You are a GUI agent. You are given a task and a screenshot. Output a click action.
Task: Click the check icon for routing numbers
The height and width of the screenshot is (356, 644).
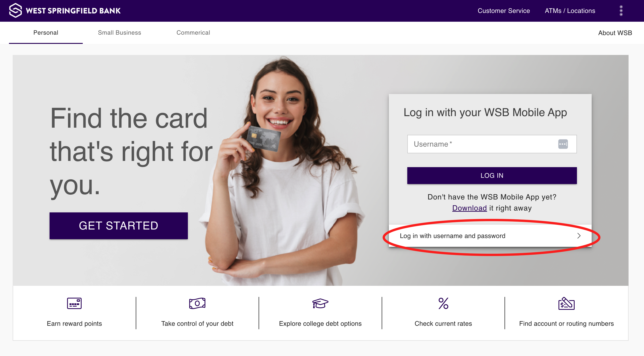566,303
